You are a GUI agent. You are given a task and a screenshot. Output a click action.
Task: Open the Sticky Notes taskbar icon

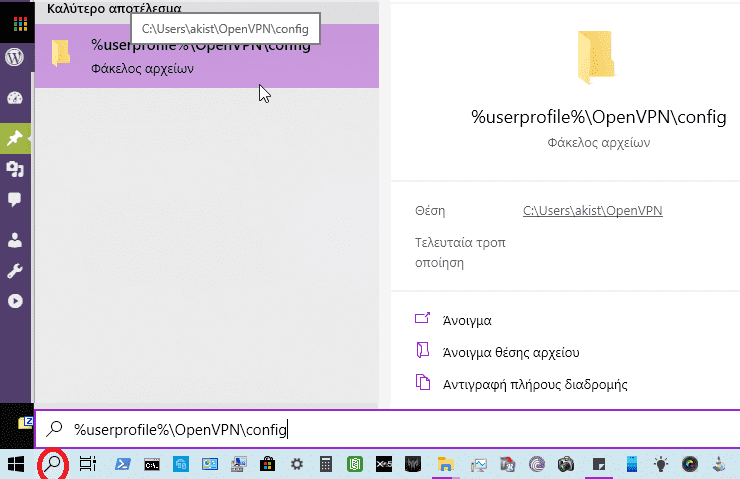(x=598, y=464)
